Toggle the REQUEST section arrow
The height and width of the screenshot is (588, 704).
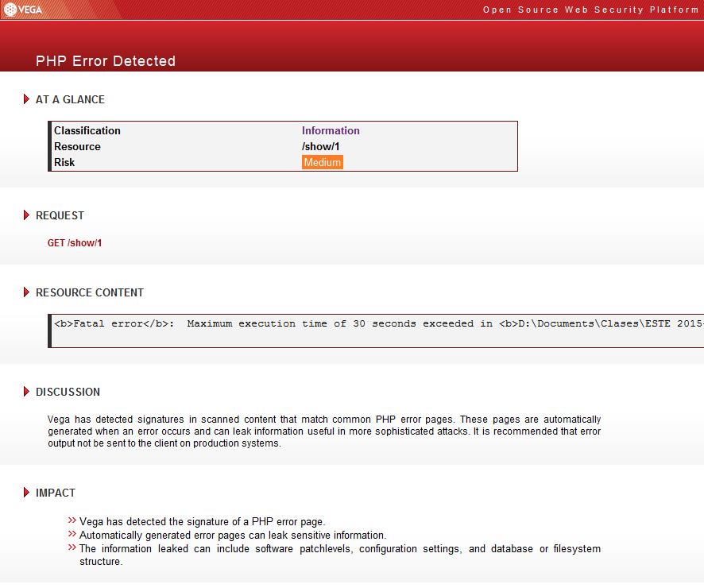pos(26,215)
